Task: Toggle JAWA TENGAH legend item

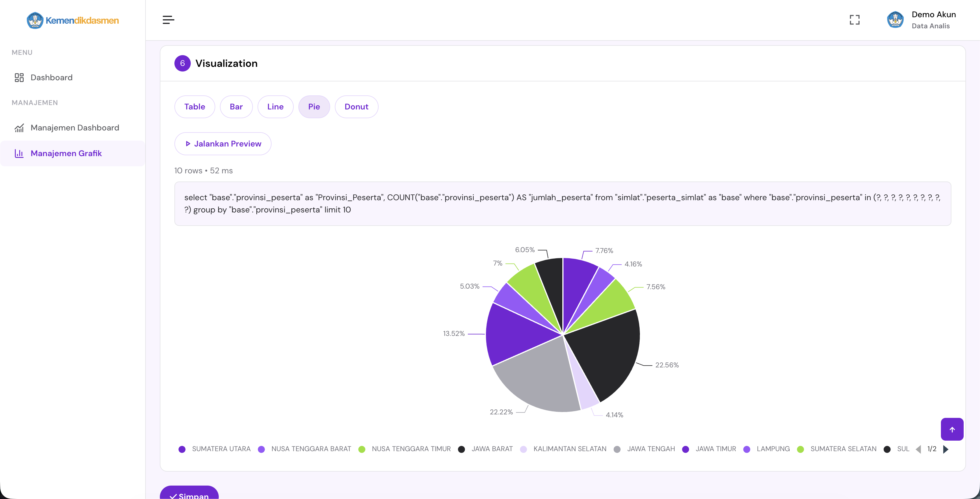Action: 644,449
